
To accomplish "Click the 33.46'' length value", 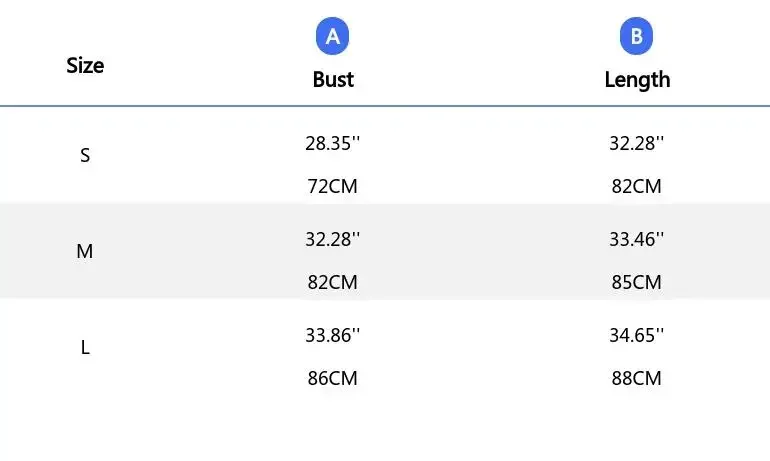I will 636,239.
